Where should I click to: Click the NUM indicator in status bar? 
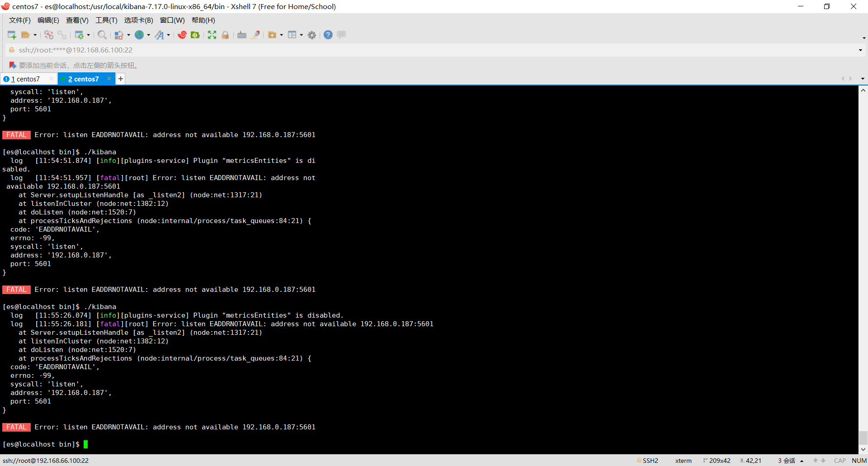[859, 461]
